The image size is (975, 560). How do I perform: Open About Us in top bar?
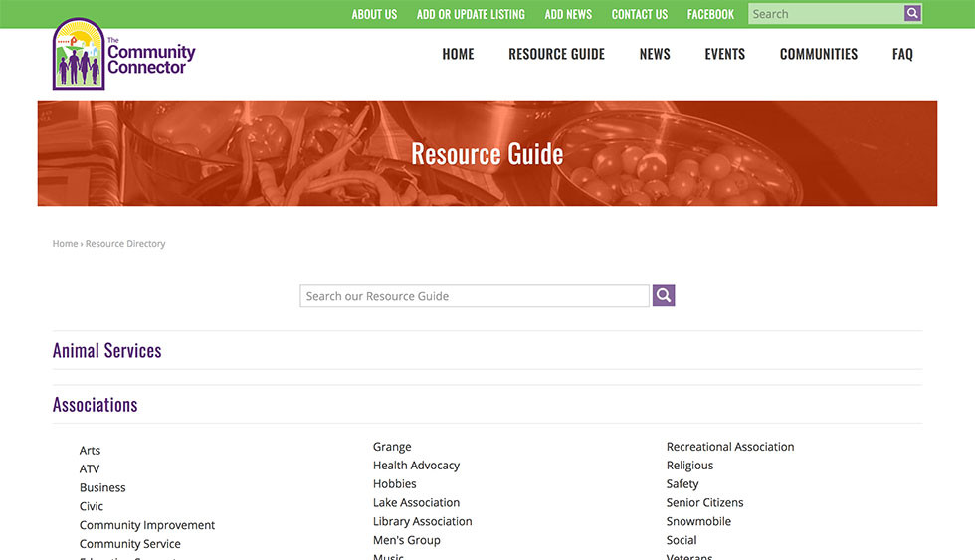374,14
